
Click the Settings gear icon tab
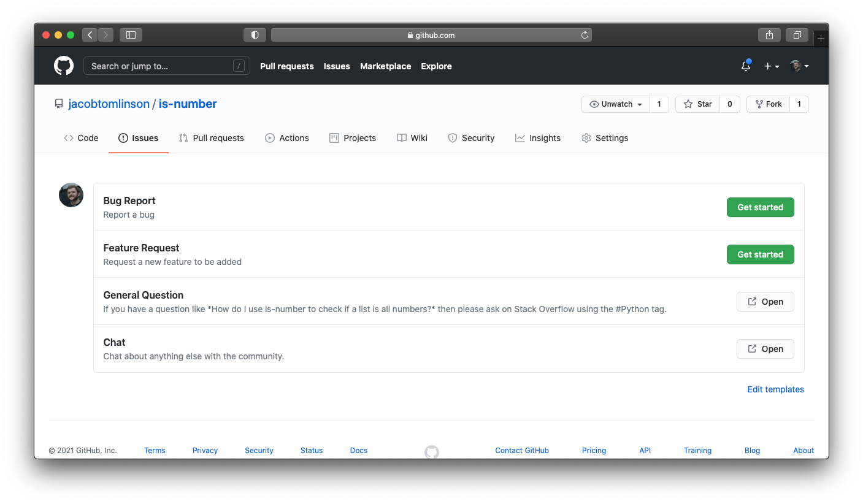pyautogui.click(x=586, y=138)
